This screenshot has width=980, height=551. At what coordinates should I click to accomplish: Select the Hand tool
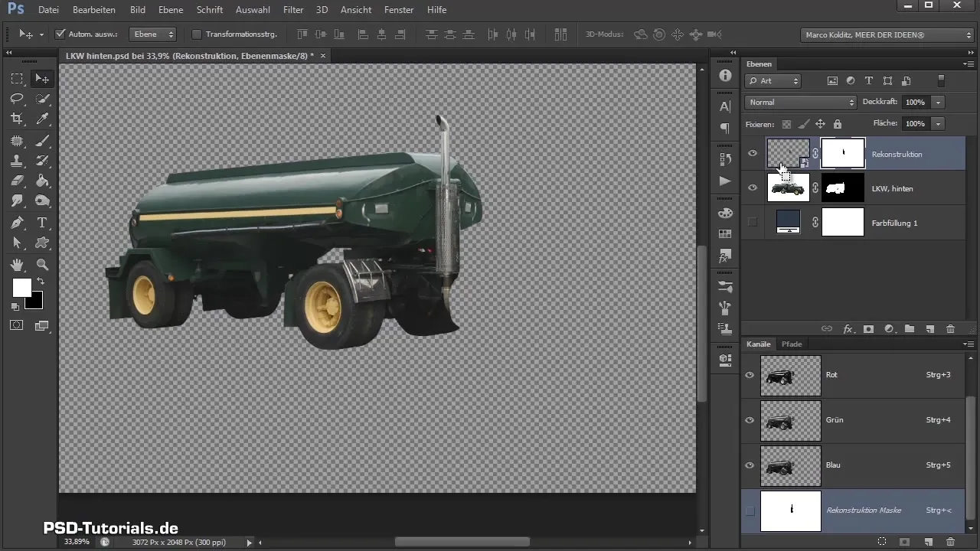point(17,265)
